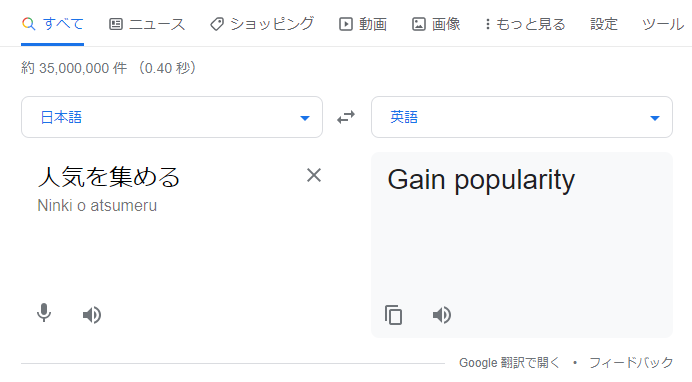
Task: Swap source and target languages
Action: 346,117
